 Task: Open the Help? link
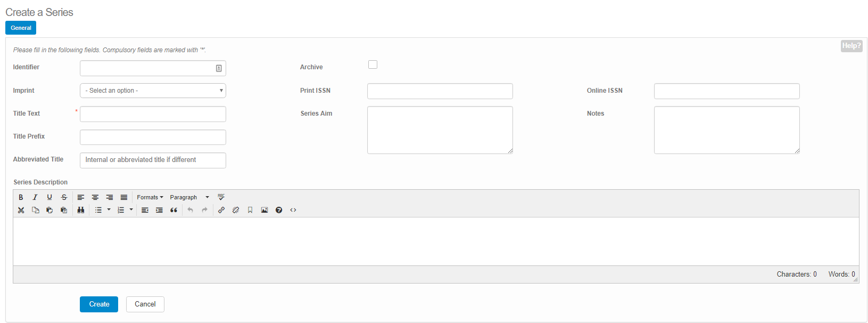tap(851, 46)
